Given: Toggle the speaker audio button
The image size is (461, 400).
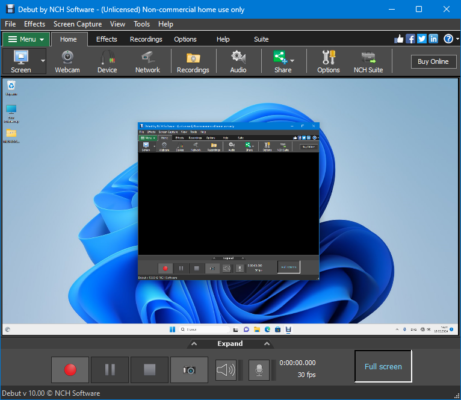Looking at the screenshot, I should (x=226, y=370).
